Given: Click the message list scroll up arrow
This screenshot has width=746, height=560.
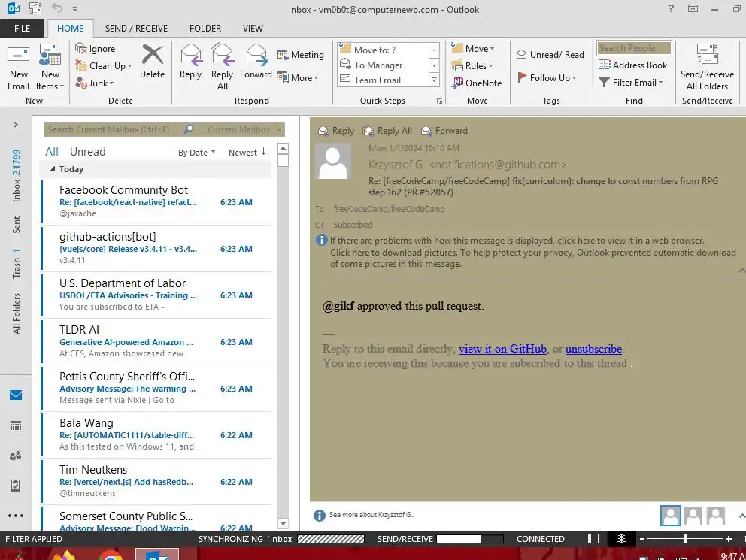Looking at the screenshot, I should (283, 148).
